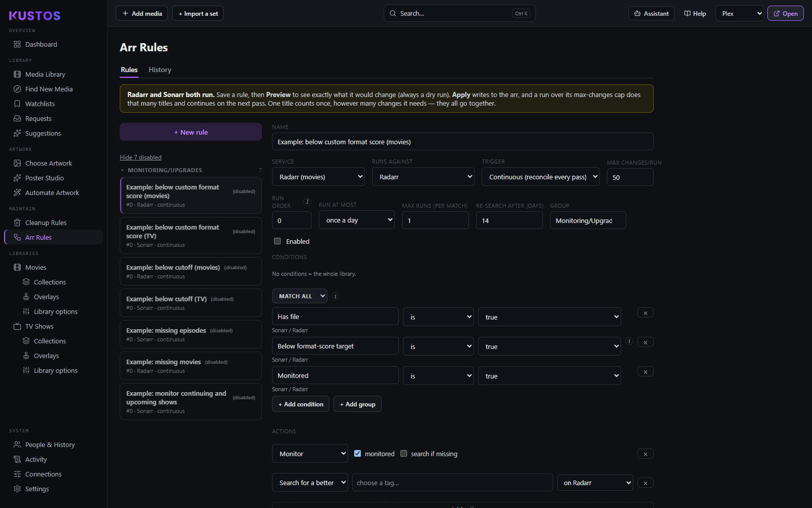The width and height of the screenshot is (812, 508).
Task: Open the Plex server selector dropdown
Action: (x=740, y=14)
